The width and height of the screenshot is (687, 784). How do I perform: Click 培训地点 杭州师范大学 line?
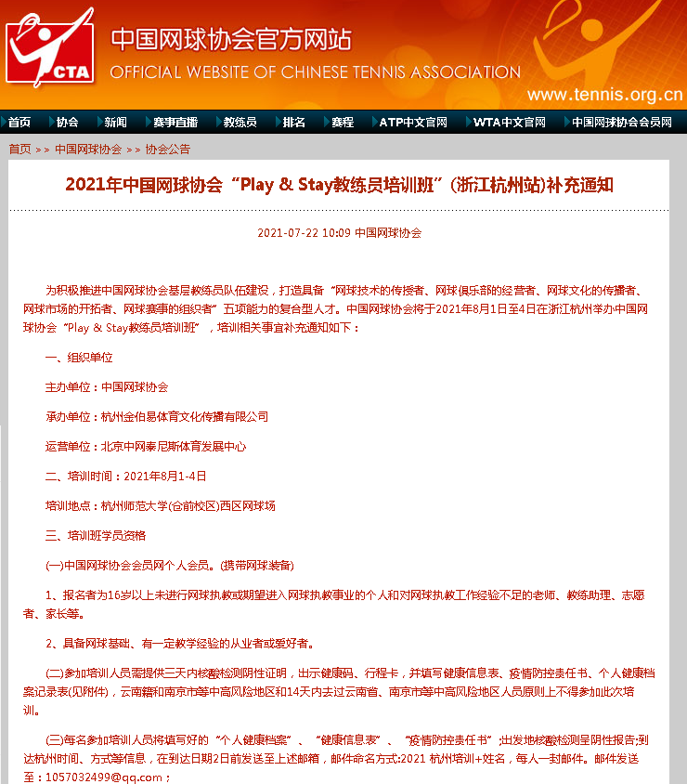pyautogui.click(x=161, y=506)
